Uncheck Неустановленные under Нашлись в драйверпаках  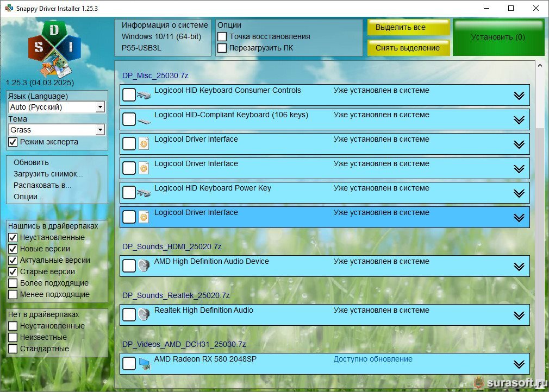tap(13, 237)
